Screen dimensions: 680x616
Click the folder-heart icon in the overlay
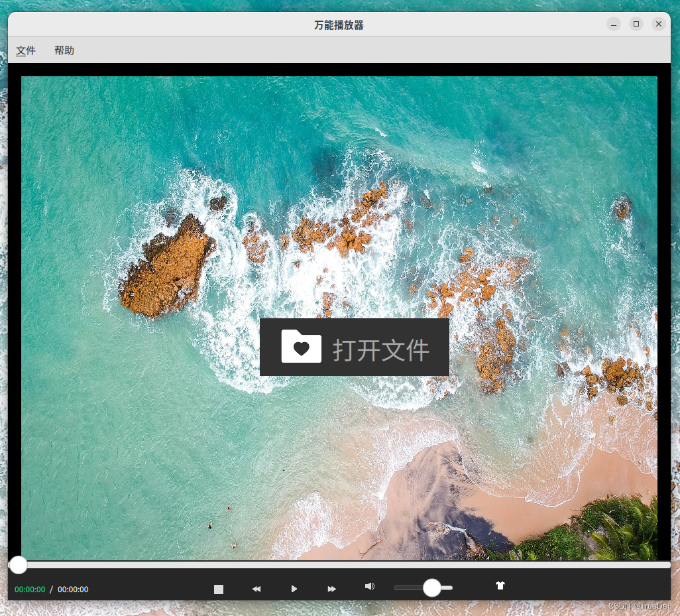(301, 346)
